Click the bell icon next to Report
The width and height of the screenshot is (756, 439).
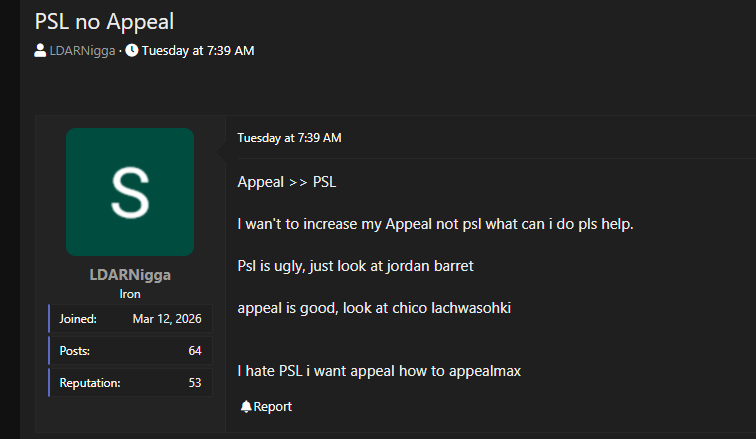click(x=245, y=407)
